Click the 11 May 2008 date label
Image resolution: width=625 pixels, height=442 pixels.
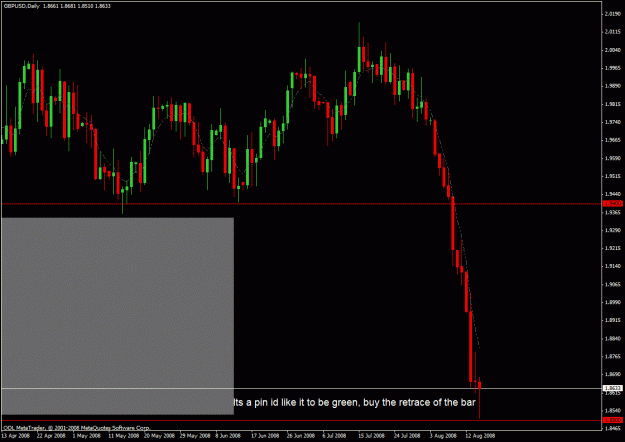tap(124, 436)
